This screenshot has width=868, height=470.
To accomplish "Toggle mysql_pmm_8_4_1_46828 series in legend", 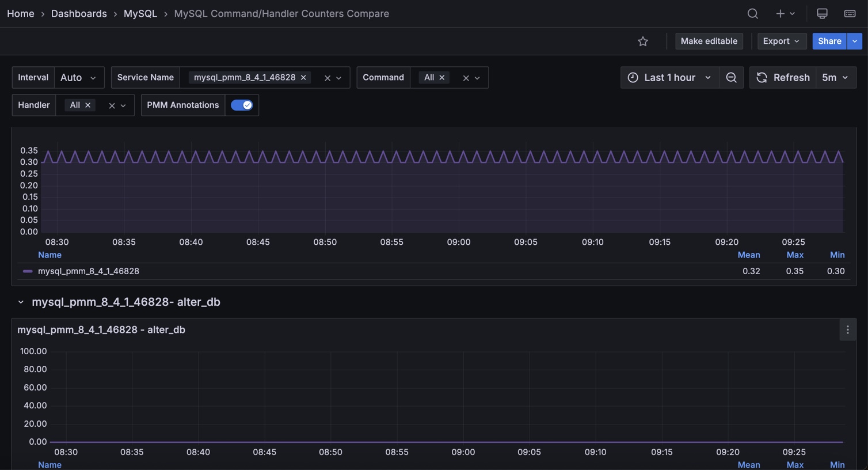I will [88, 271].
